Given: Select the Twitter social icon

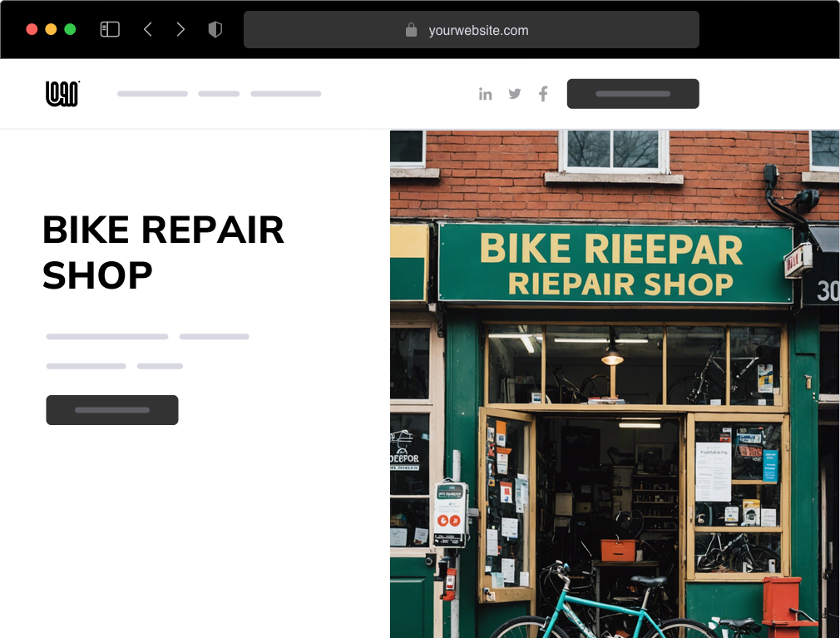Looking at the screenshot, I should tap(514, 94).
